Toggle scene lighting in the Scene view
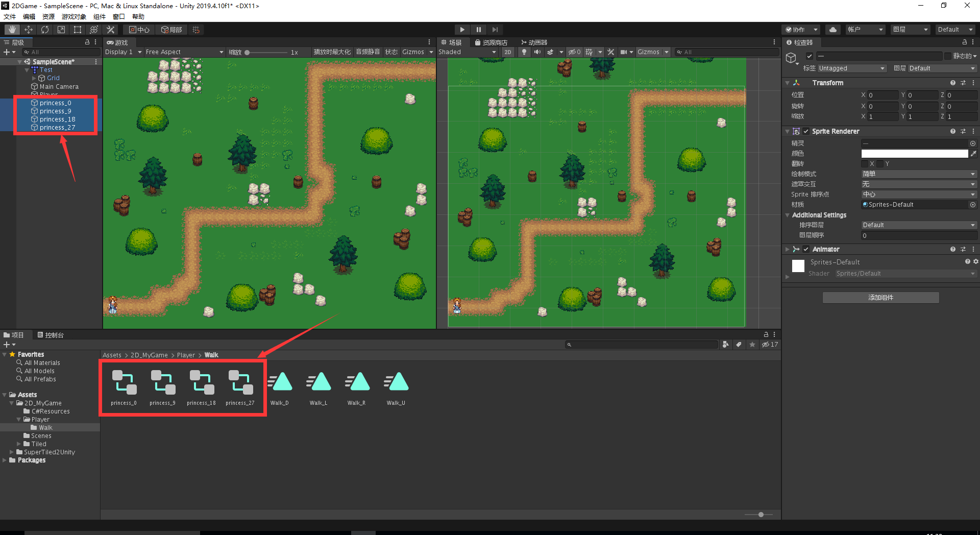Viewport: 980px width, 535px height. 524,52
